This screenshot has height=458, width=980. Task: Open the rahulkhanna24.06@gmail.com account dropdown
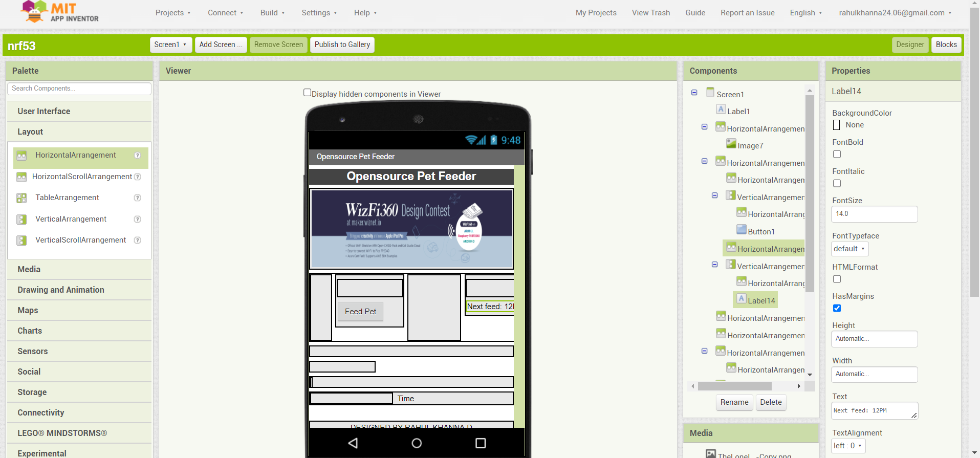point(895,13)
